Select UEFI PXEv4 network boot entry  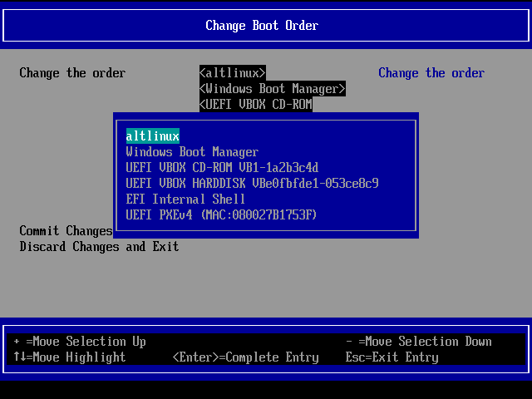(221, 214)
